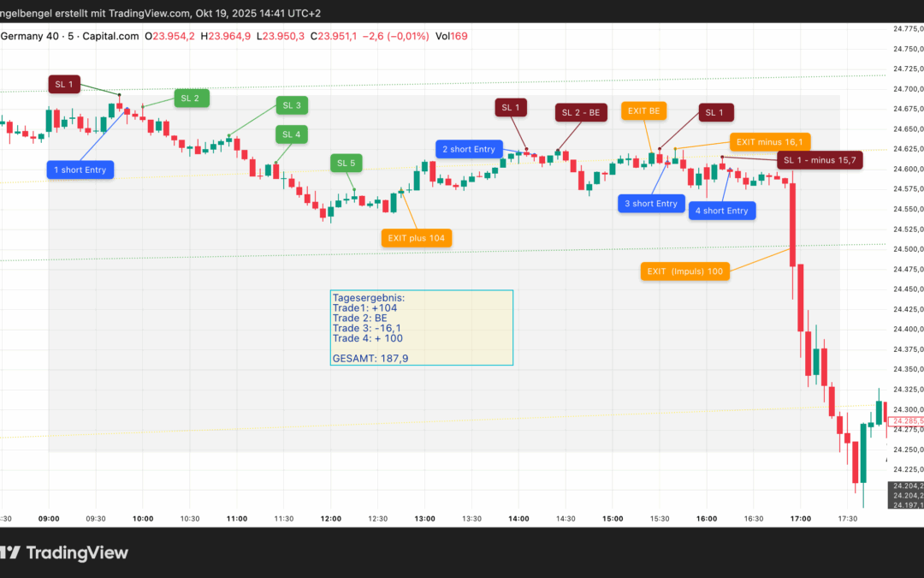Screen dimensions: 924x578
Task: Select the green SL 2 label
Action: click(190, 98)
